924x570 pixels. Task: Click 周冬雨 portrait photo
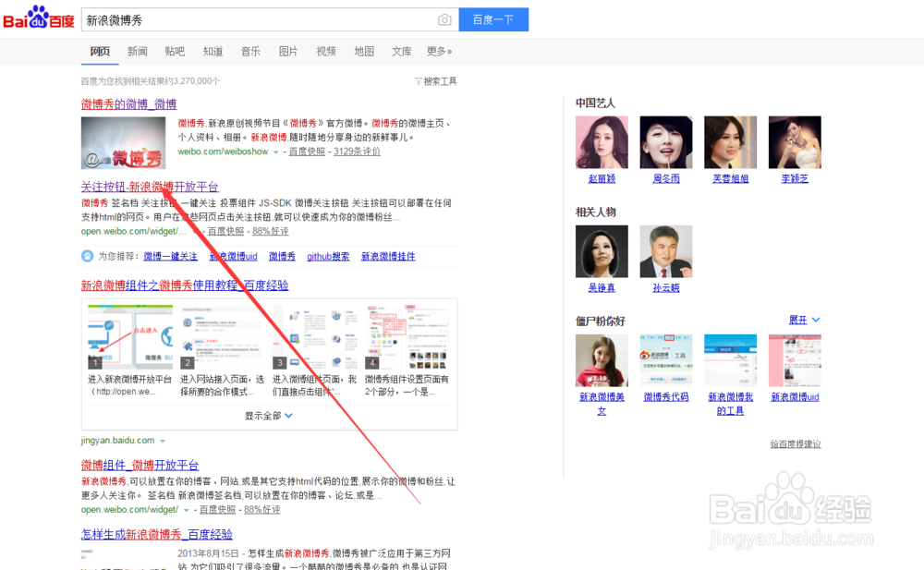pos(666,142)
